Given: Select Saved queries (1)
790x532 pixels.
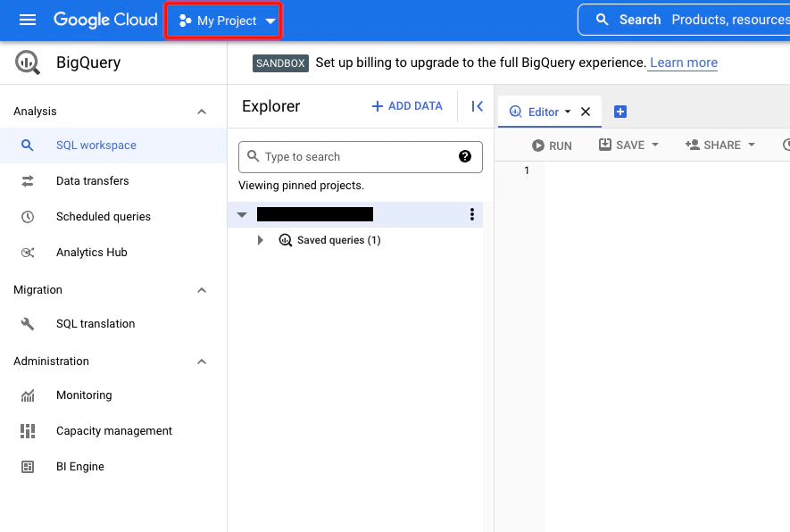Looking at the screenshot, I should [x=338, y=240].
